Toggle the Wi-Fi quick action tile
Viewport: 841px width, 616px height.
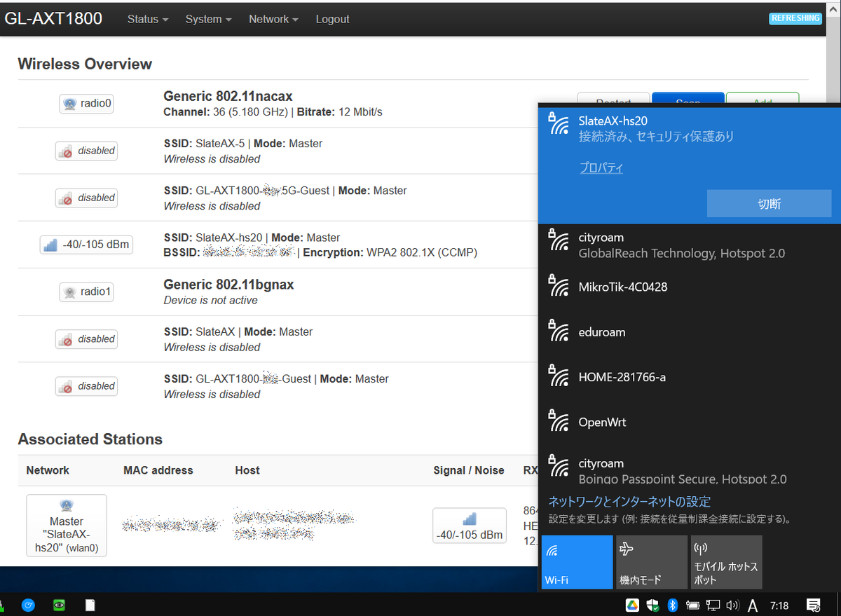(x=577, y=562)
